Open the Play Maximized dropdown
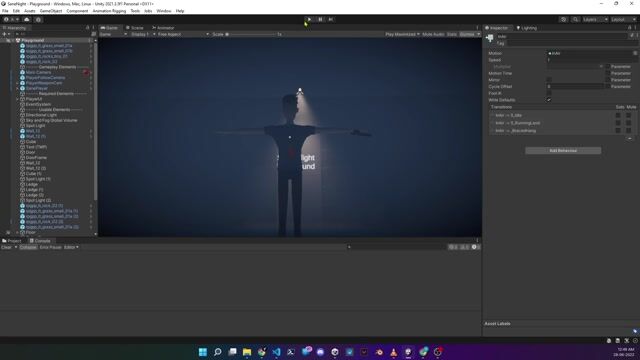Image resolution: width=640 pixels, height=360 pixels. (x=402, y=34)
